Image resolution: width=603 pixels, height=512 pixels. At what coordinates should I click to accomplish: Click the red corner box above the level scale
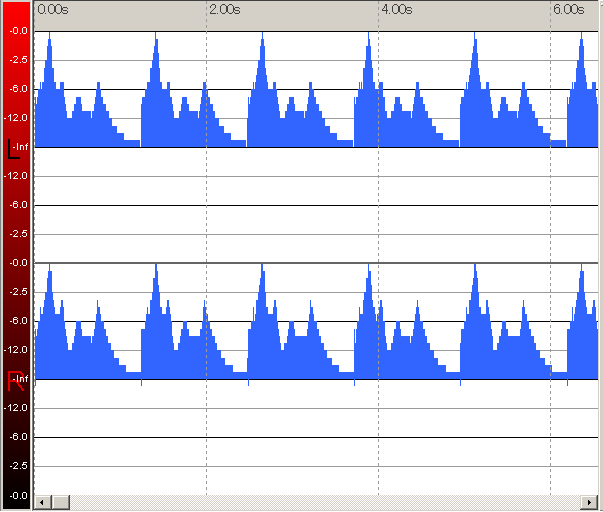click(16, 12)
